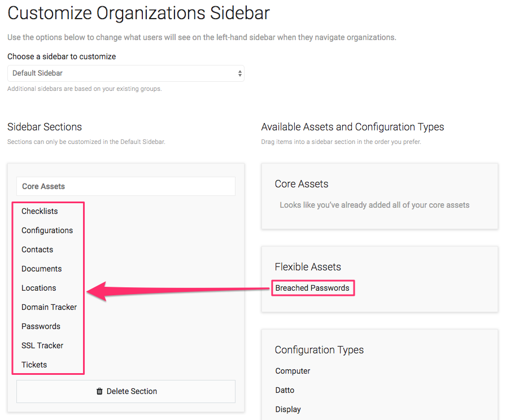Expand the Configuration Types section
This screenshot has width=506, height=420.
point(319,350)
